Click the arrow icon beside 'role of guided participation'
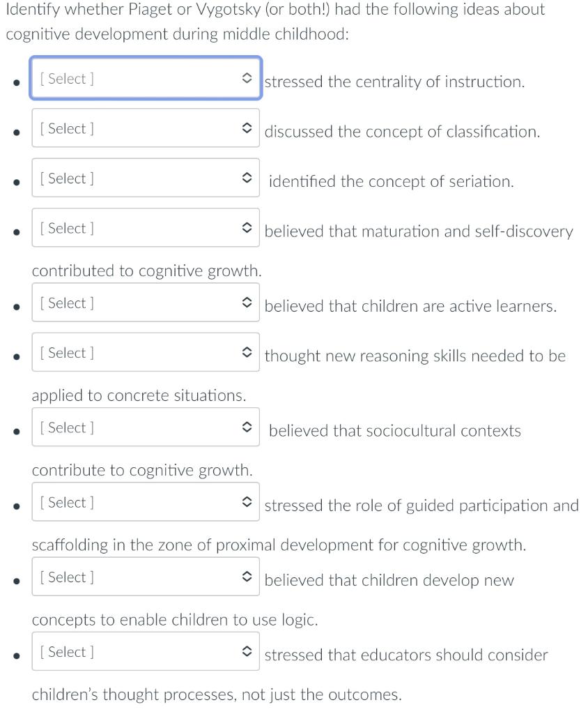The width and height of the screenshot is (588, 714). click(x=246, y=502)
